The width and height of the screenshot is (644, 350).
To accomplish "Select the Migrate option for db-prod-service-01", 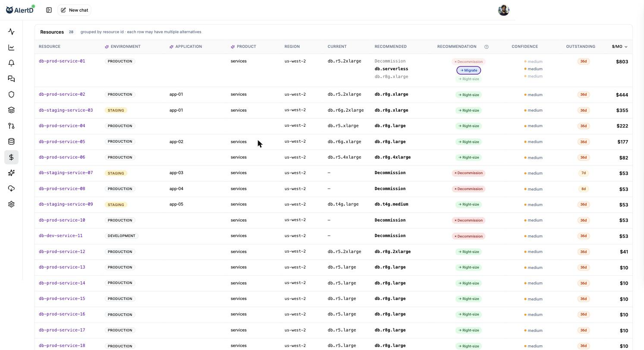I will coord(468,70).
